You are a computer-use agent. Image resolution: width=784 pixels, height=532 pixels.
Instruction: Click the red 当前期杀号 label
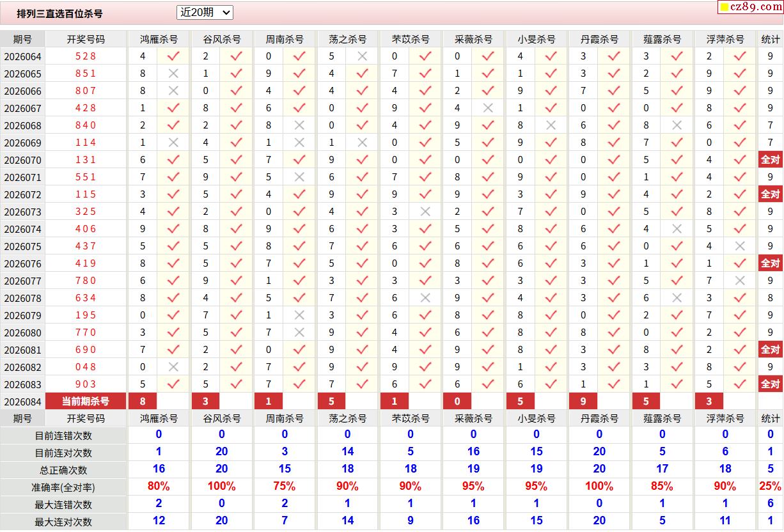(86, 402)
